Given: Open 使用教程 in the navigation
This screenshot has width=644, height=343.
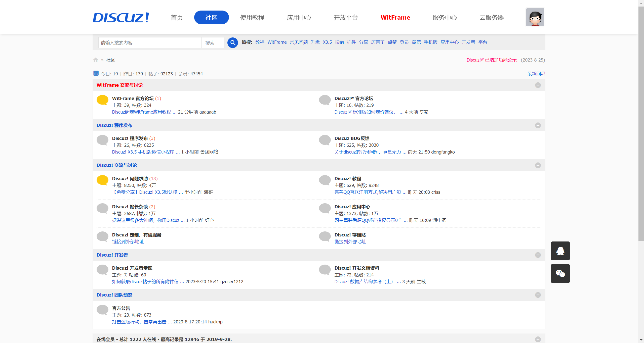Looking at the screenshot, I should coord(252,17).
